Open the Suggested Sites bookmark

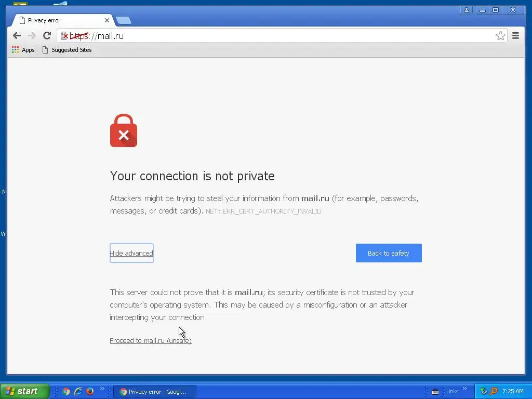[67, 50]
